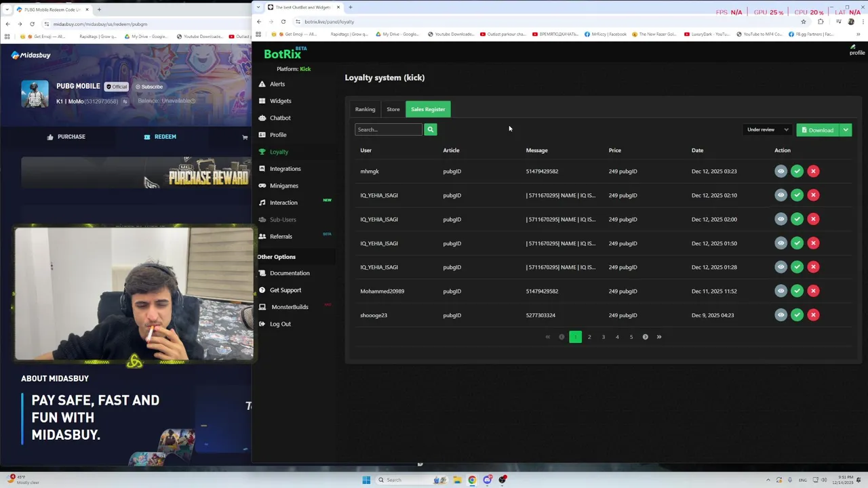Screen dimensions: 868x488
Task: Open Sub-Users in BotRix sidebar
Action: coord(283,220)
